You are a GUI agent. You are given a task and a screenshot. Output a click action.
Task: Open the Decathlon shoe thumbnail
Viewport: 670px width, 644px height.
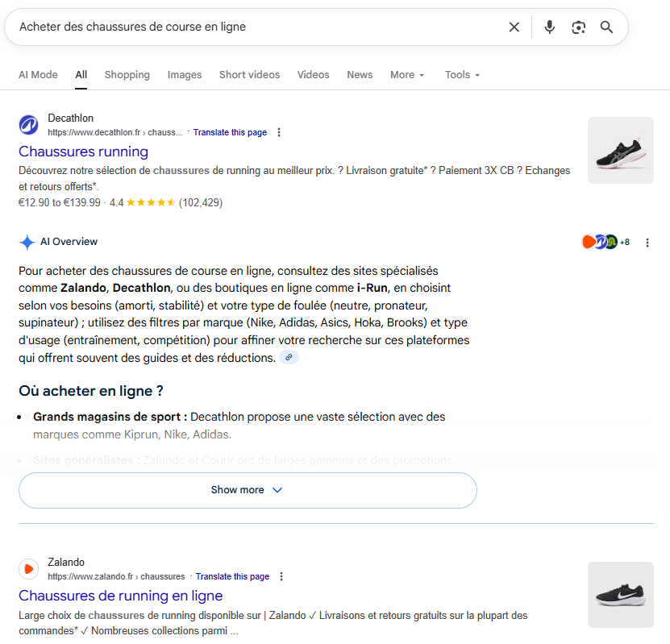click(620, 150)
